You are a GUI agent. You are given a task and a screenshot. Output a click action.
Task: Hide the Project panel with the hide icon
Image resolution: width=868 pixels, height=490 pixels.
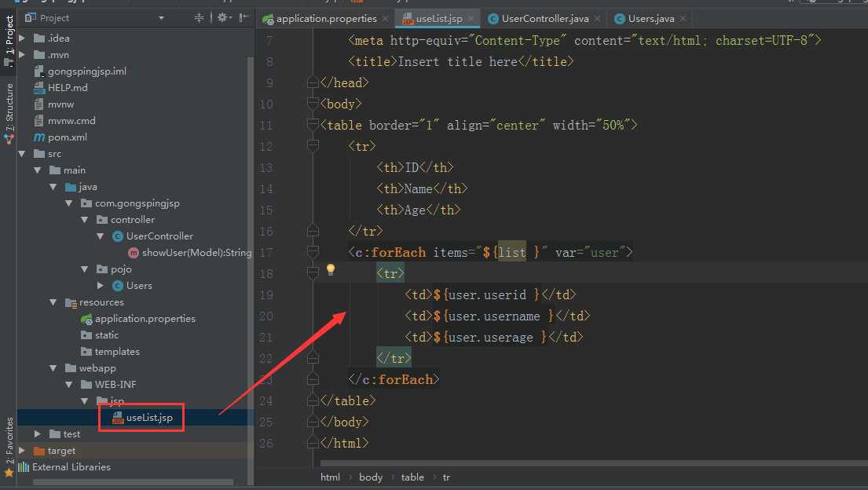[244, 18]
